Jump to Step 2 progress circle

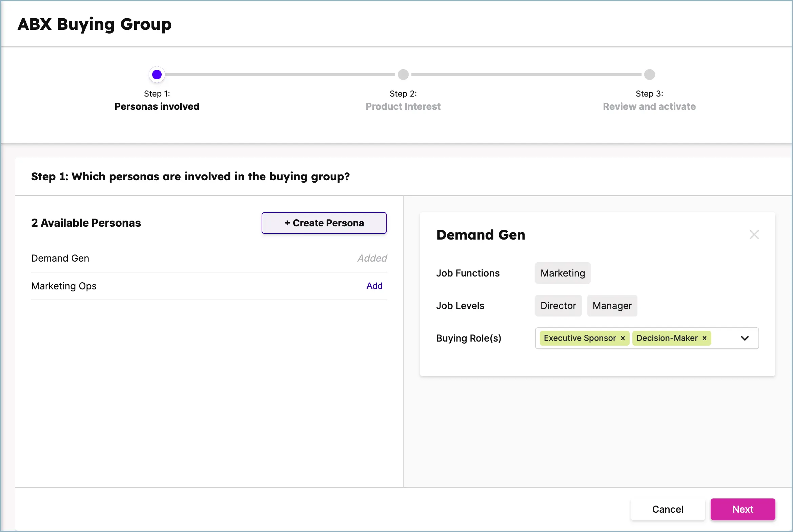403,74
